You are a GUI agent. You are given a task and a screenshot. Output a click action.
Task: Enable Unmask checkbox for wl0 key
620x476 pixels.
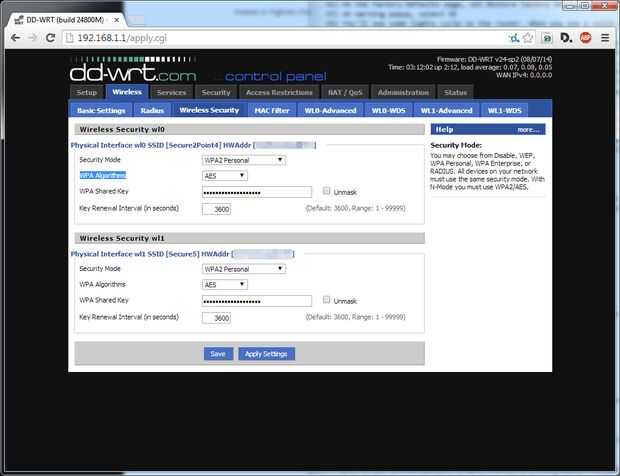pos(326,191)
